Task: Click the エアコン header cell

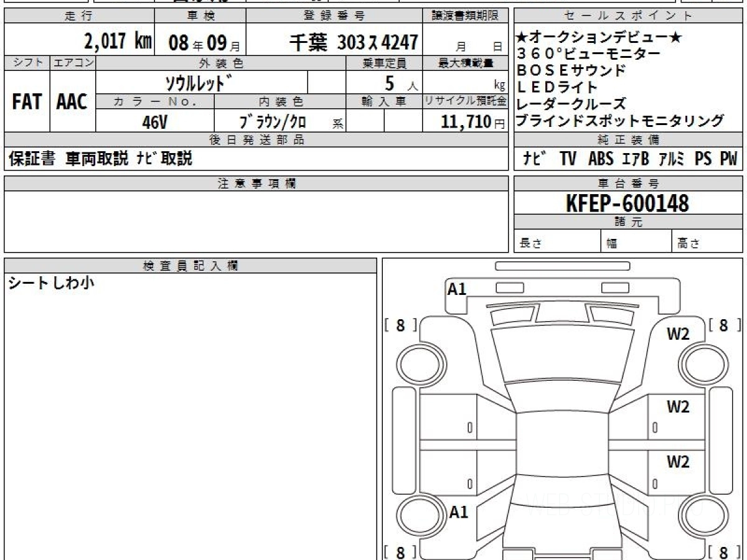Action: click(x=73, y=63)
